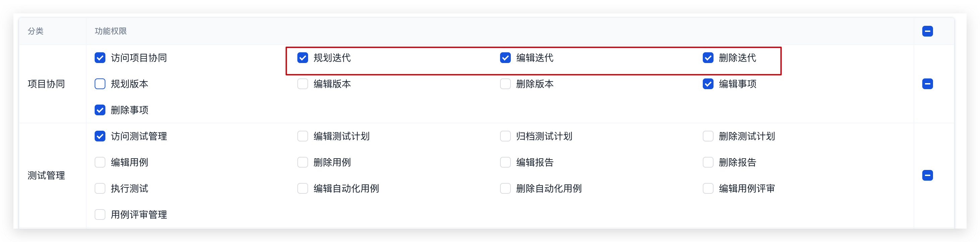Viewport: 980px width, 242px height.
Task: Check the 编辑版本 permission
Action: pyautogui.click(x=302, y=83)
